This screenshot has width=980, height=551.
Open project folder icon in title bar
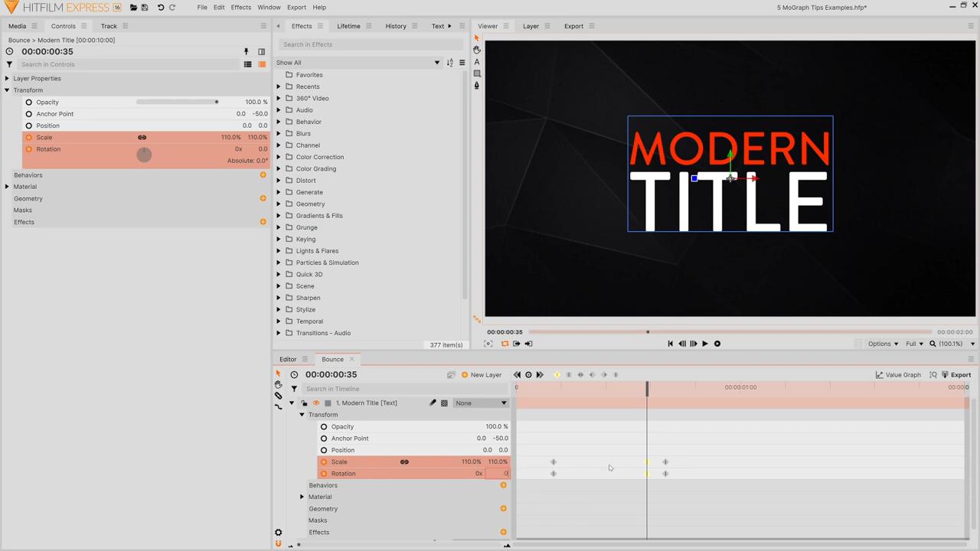click(133, 8)
